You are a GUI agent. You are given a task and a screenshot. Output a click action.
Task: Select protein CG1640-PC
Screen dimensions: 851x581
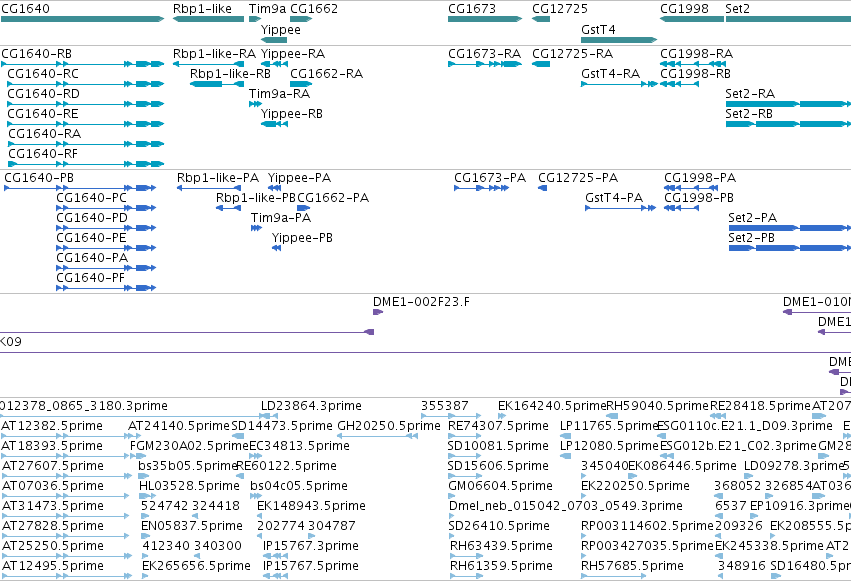pos(106,208)
